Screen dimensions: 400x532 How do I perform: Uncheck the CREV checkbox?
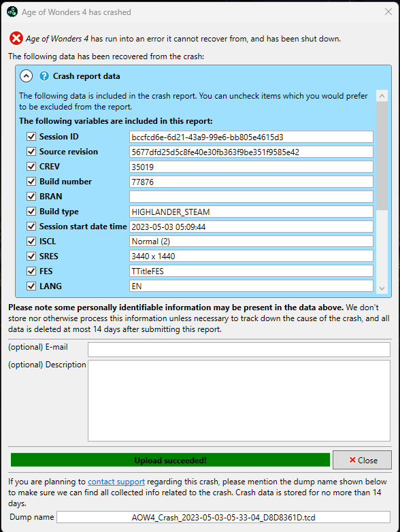click(31, 167)
